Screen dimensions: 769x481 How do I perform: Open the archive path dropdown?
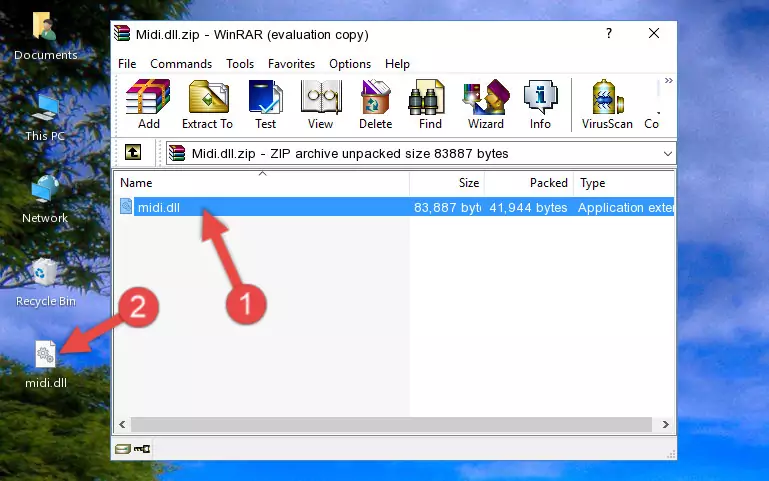click(667, 154)
